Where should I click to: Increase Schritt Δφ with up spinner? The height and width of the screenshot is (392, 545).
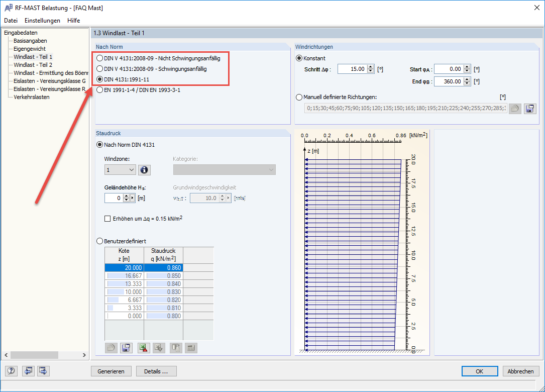371,67
